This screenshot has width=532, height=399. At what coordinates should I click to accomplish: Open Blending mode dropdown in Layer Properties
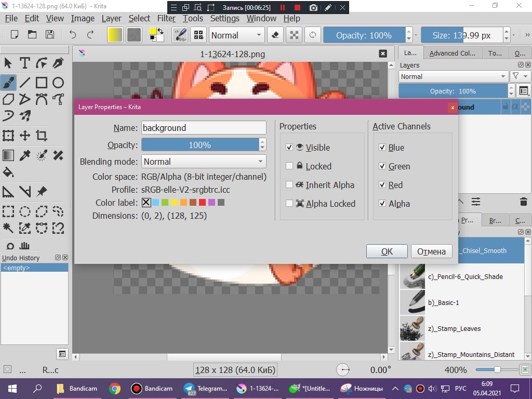click(204, 162)
